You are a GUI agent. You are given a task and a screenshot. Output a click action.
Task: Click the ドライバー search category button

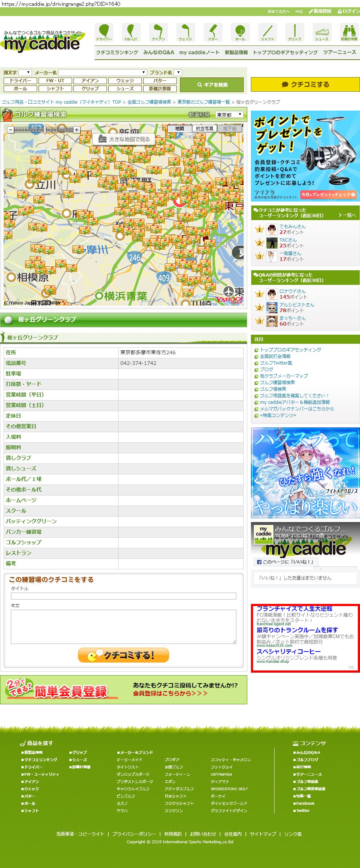click(x=20, y=80)
